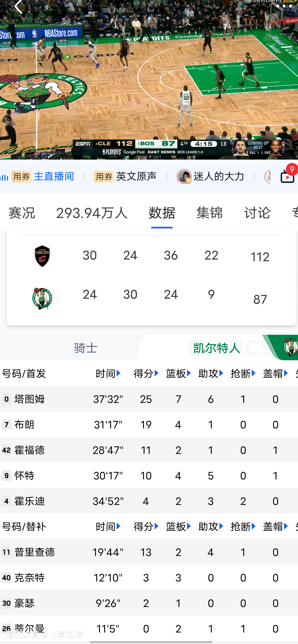Switch to the 骑士 team stats
This screenshot has width=298, height=644.
[x=85, y=348]
